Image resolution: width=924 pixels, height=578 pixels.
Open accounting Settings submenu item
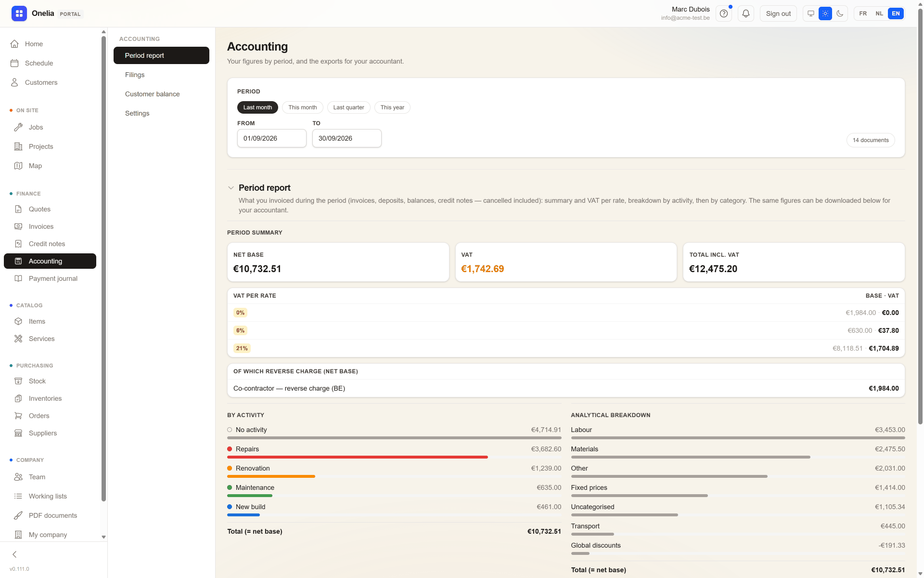(x=161, y=113)
